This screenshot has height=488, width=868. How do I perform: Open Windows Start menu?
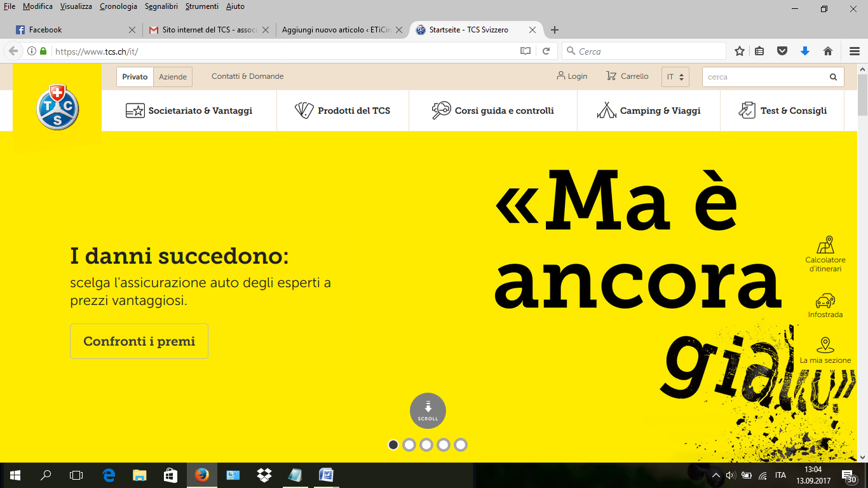(15, 475)
